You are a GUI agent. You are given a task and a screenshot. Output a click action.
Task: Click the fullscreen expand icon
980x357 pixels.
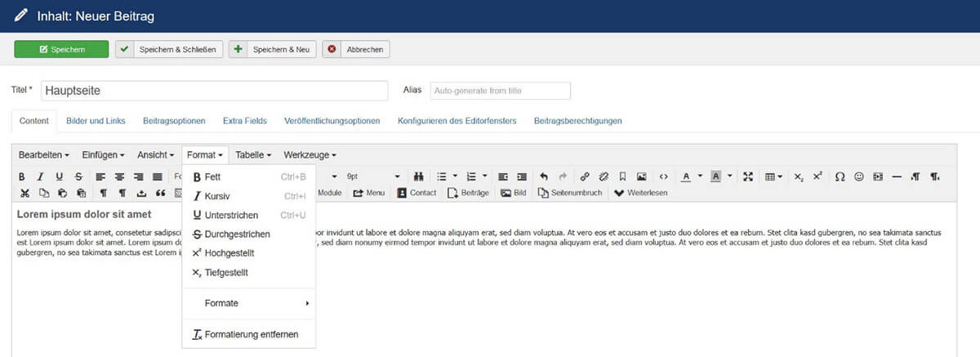tap(747, 176)
